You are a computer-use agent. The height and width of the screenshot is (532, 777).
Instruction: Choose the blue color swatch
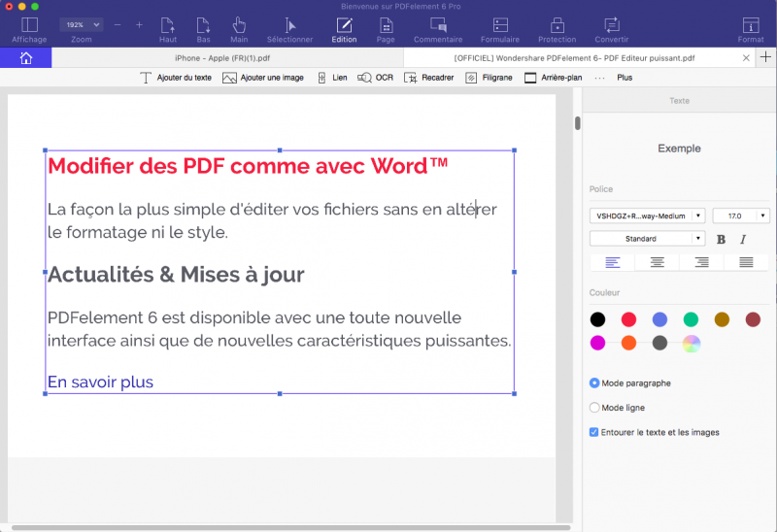coord(659,319)
